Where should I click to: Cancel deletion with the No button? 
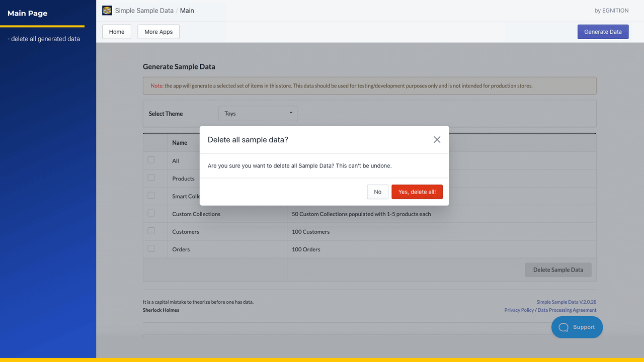click(377, 192)
